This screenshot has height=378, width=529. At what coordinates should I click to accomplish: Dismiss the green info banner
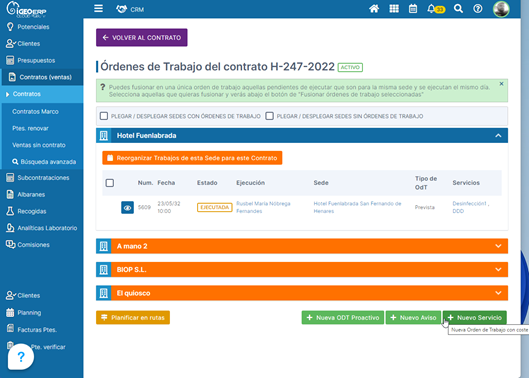click(501, 84)
